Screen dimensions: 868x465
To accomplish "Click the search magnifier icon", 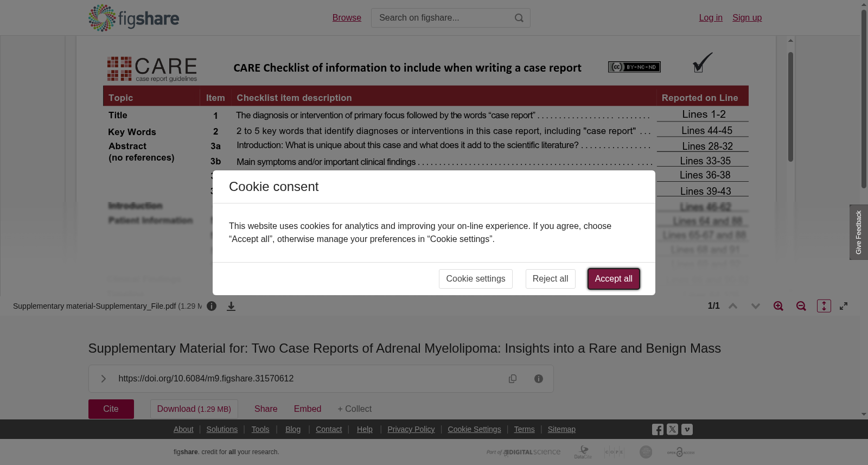I will (519, 18).
